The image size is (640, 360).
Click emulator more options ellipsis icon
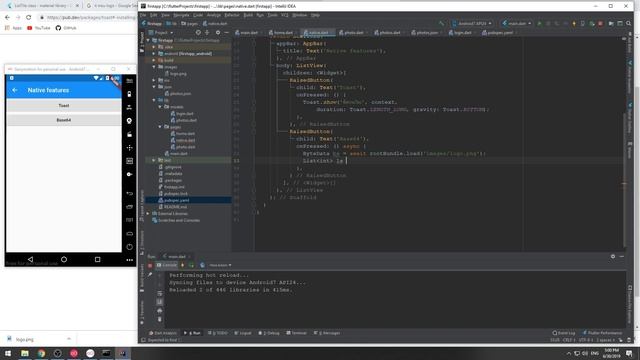(x=129, y=260)
